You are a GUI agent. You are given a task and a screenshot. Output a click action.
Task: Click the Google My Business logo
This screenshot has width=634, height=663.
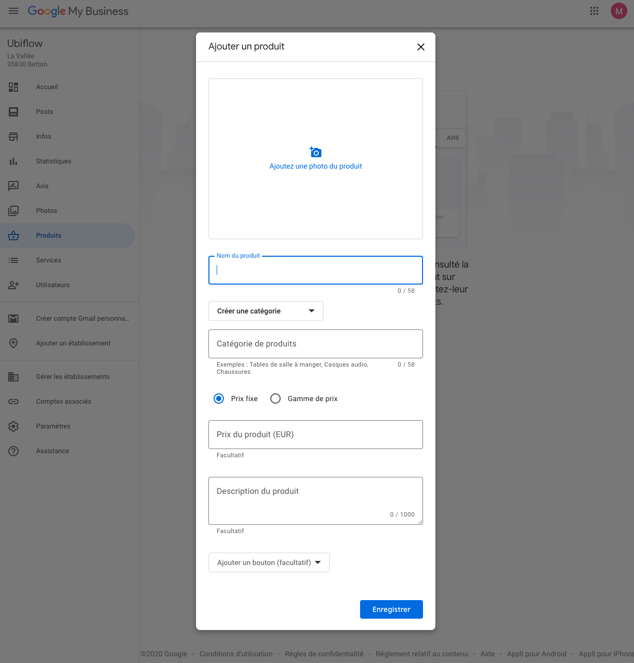(78, 11)
